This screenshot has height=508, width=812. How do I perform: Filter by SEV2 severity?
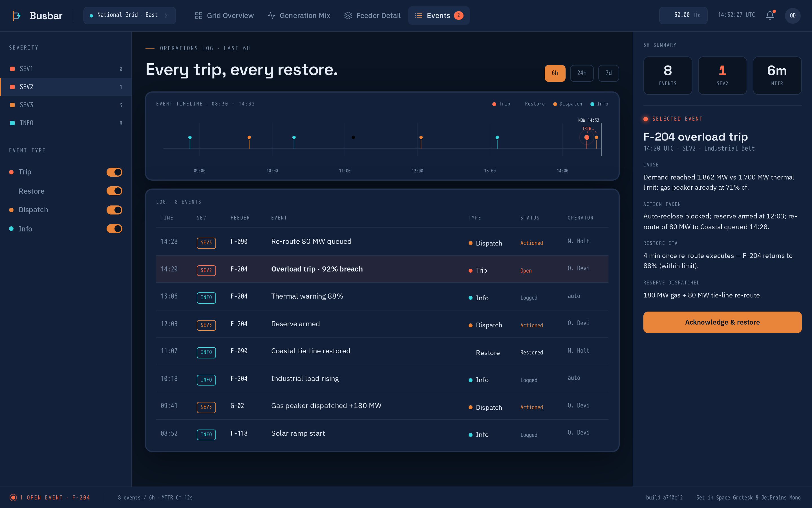pos(66,87)
